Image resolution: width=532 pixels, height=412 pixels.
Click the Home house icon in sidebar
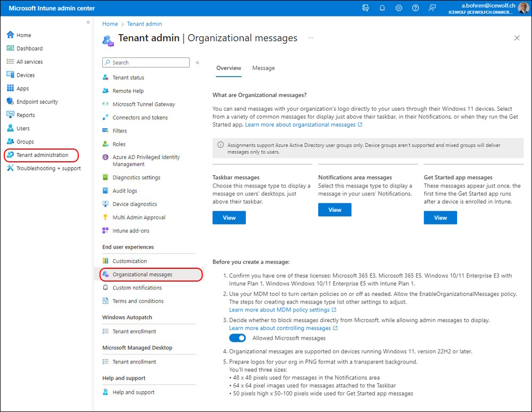(11, 35)
